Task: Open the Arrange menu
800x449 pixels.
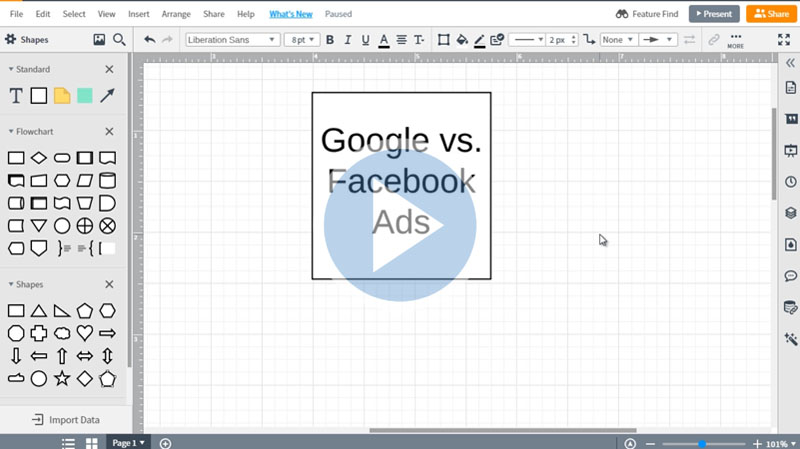Action: click(176, 14)
